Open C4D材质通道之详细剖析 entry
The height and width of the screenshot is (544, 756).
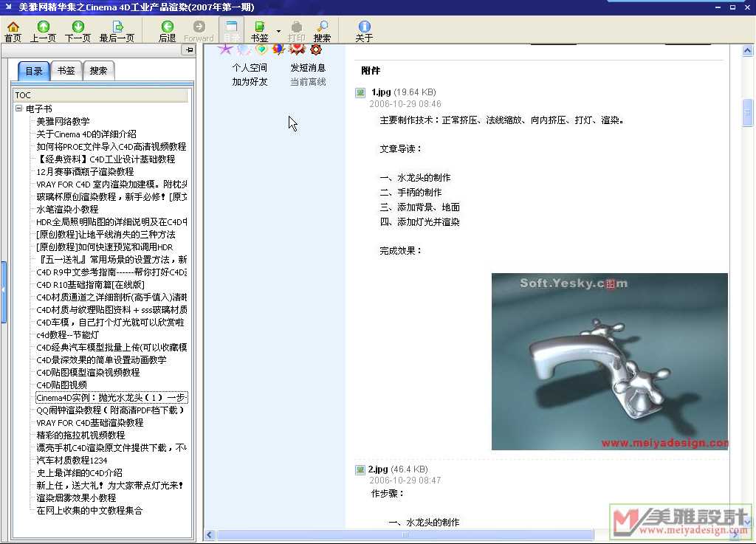(x=112, y=297)
